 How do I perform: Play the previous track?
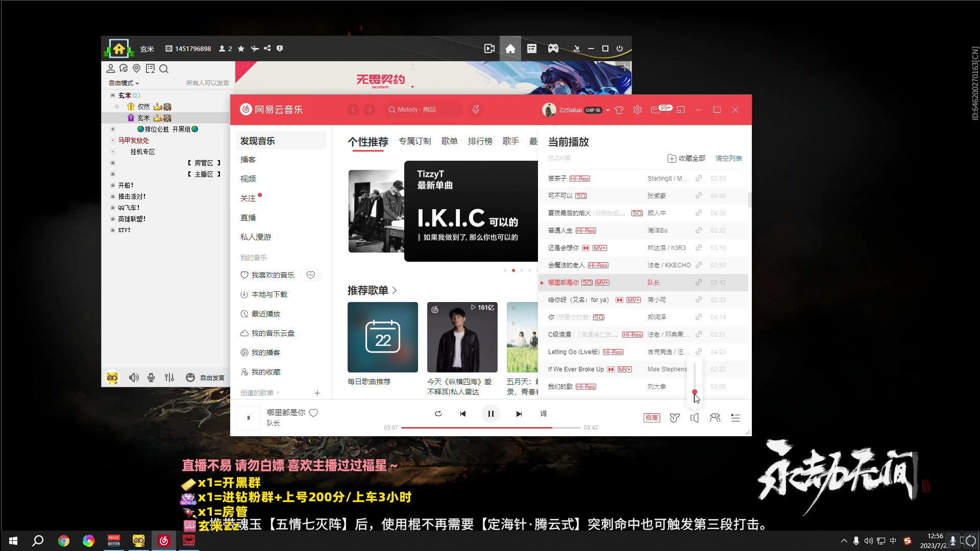pyautogui.click(x=463, y=414)
